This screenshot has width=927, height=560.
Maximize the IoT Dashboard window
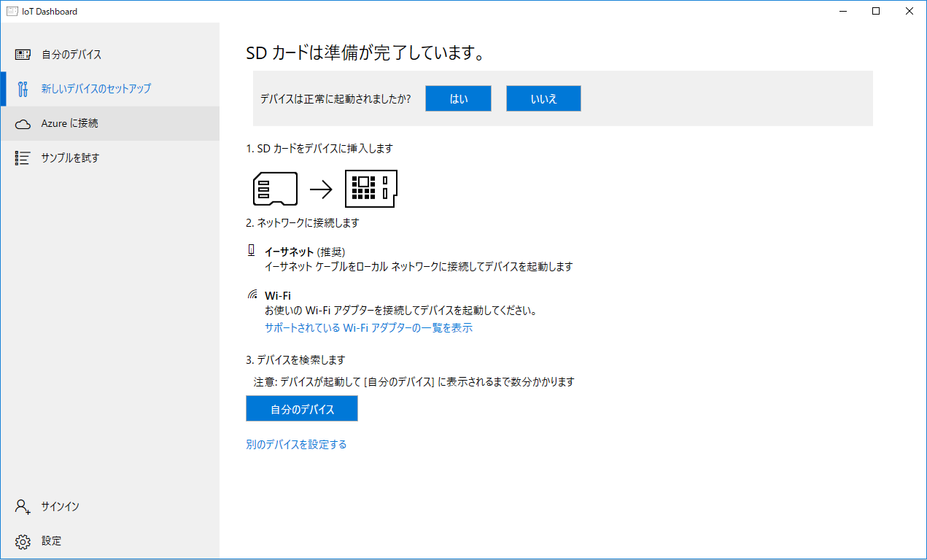coord(876,11)
